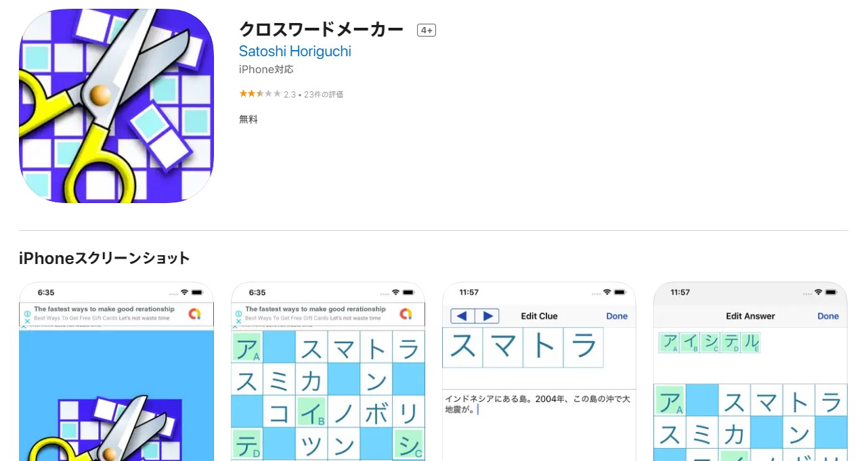Click the iPhoneスクリーンショット heading
The width and height of the screenshot is (868, 461).
pos(104,258)
